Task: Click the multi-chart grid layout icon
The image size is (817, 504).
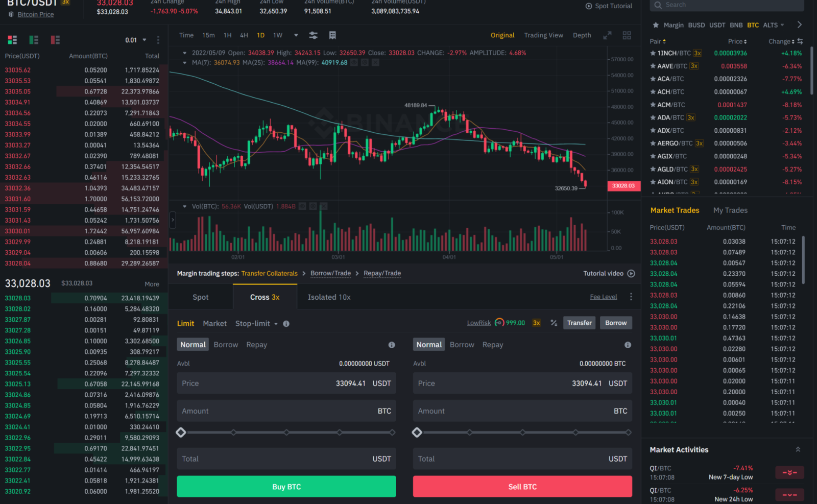Action: tap(627, 35)
